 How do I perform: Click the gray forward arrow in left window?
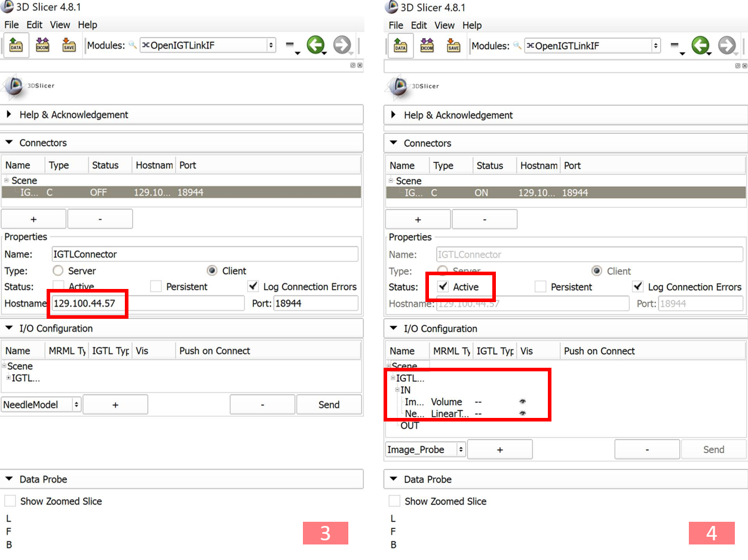click(x=342, y=45)
